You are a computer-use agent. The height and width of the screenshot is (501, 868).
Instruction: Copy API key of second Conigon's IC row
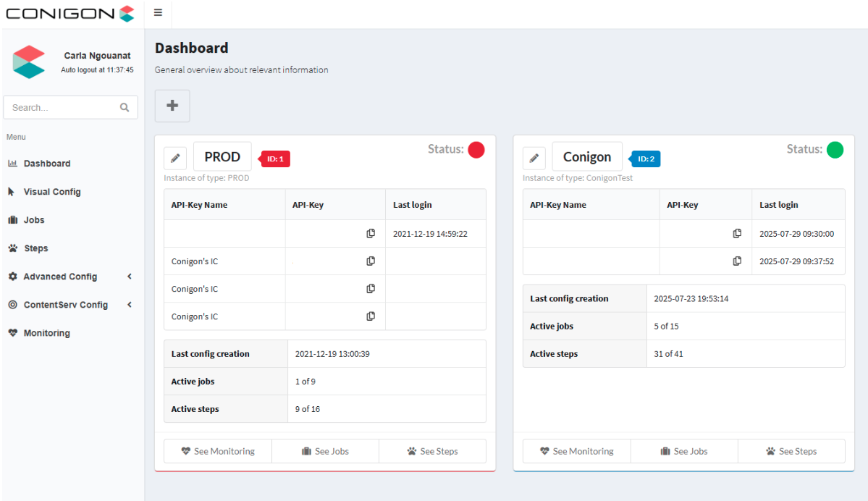(371, 288)
